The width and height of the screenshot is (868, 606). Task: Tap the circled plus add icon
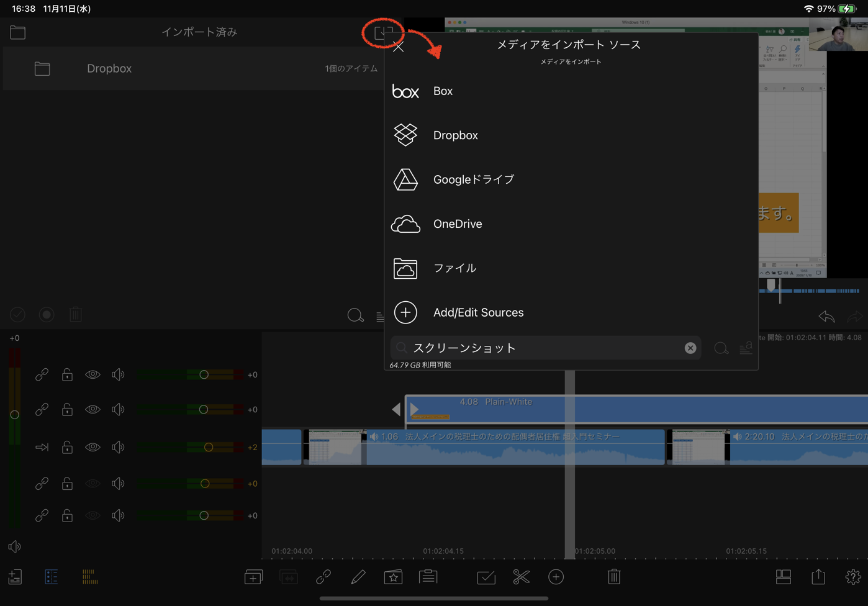click(556, 577)
